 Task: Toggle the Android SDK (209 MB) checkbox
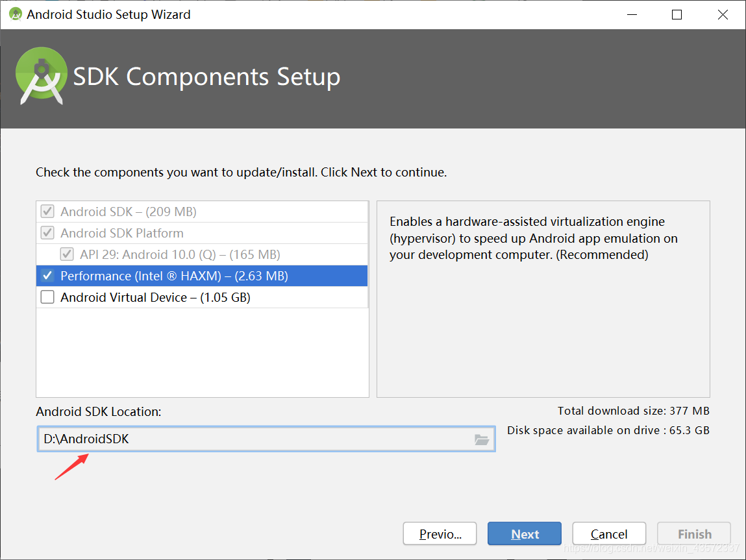47,212
